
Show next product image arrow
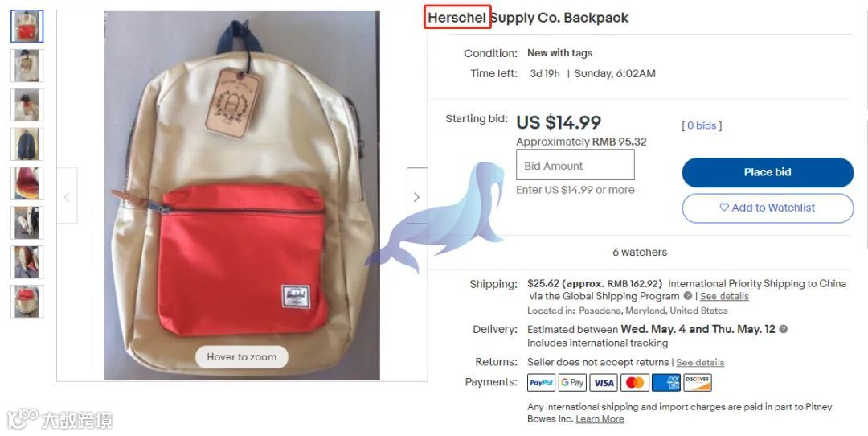click(x=417, y=196)
